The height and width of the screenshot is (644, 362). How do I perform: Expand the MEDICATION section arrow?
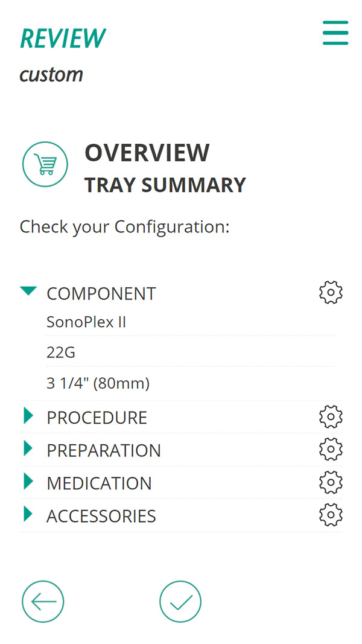(28, 481)
